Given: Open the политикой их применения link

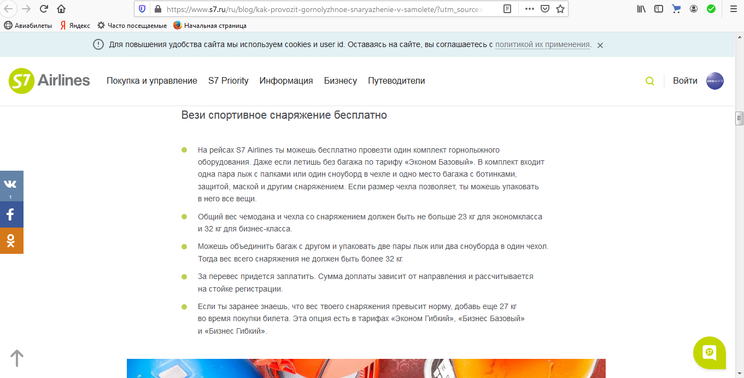Looking at the screenshot, I should pyautogui.click(x=543, y=45).
